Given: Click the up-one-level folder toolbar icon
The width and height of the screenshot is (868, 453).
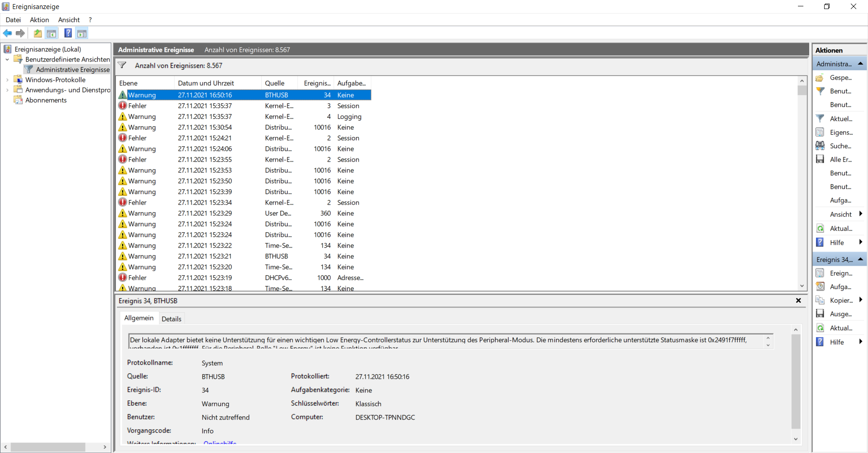Looking at the screenshot, I should coord(38,33).
